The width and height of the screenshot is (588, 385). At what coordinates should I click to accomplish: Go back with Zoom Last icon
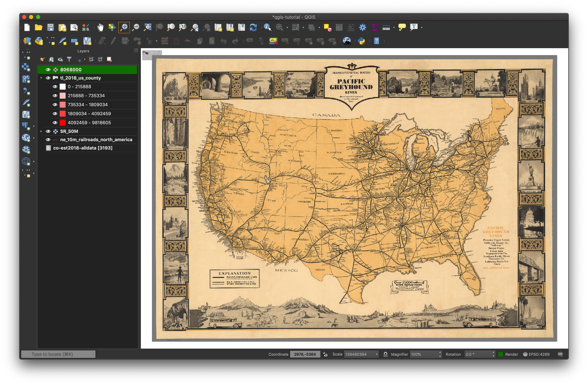pos(195,27)
